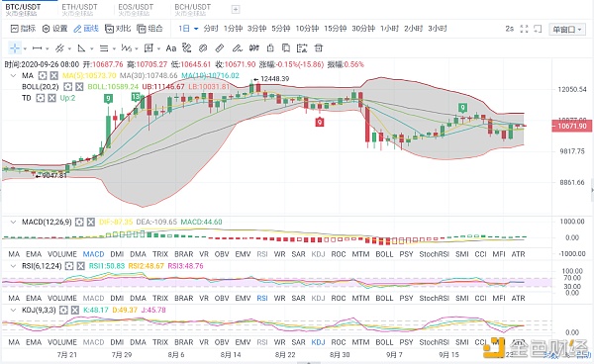Screen dimensions: 594x364
Task: Select the grid measurement tool
Action: [148, 48]
